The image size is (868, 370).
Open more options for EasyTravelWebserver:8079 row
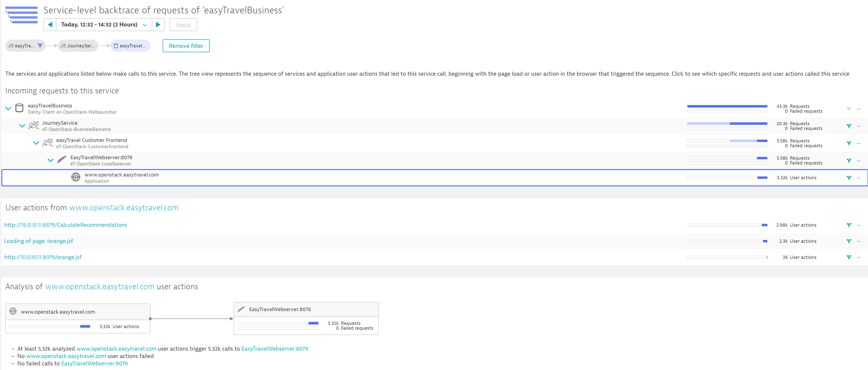coord(859,161)
